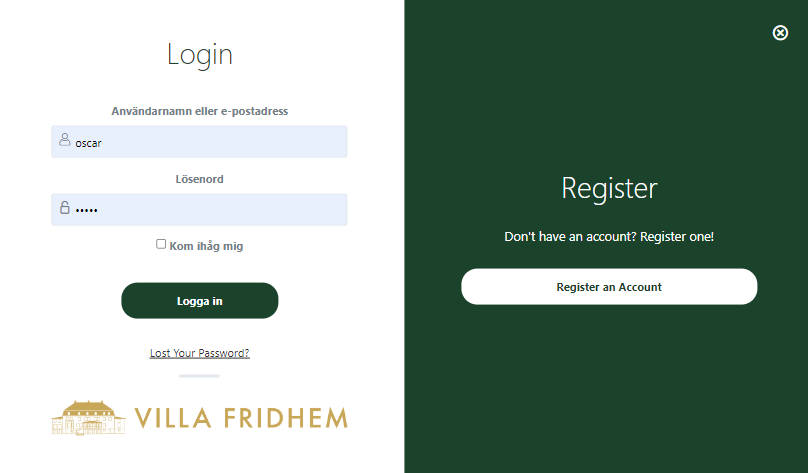Screen dimensions: 808x473
Task: Click the VILLA FRIDHEM wordmark text
Action: pos(241,417)
